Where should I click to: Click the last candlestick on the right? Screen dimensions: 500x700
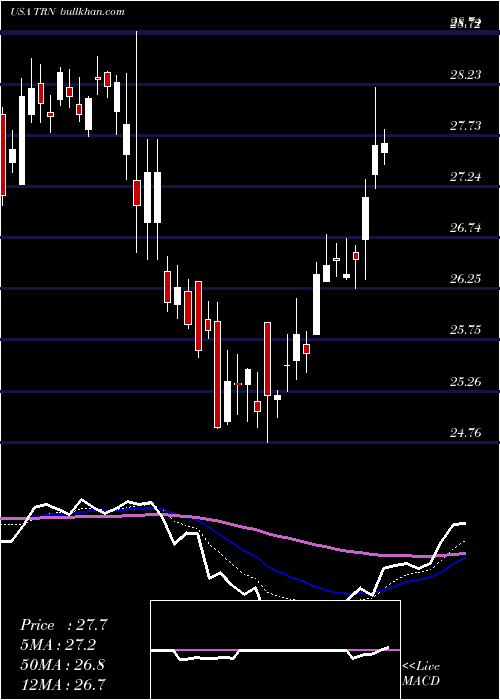(384, 147)
